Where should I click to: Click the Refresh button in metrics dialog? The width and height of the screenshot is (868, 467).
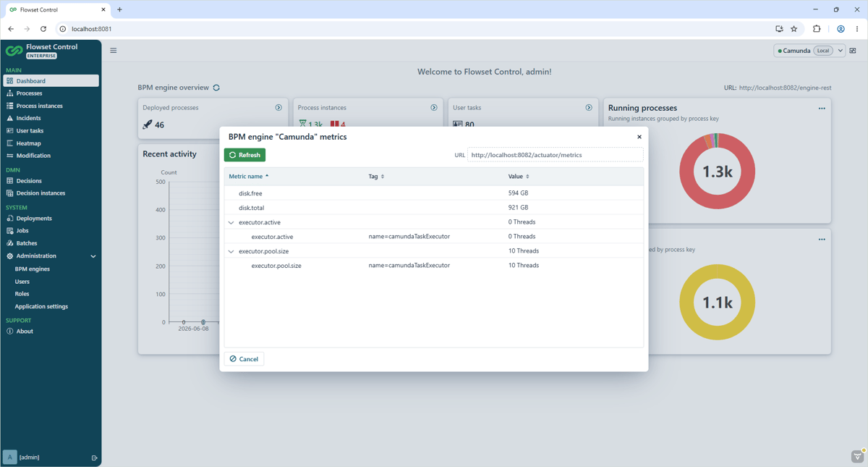pyautogui.click(x=244, y=155)
